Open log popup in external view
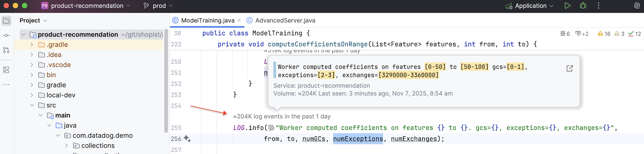Screen dimensions: 644x154 click(569, 69)
